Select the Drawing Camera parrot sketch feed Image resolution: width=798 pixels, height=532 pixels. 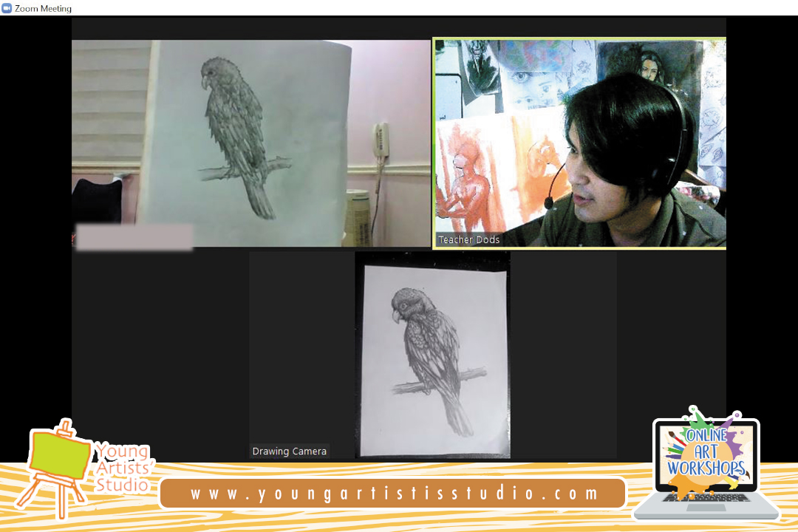click(x=432, y=355)
